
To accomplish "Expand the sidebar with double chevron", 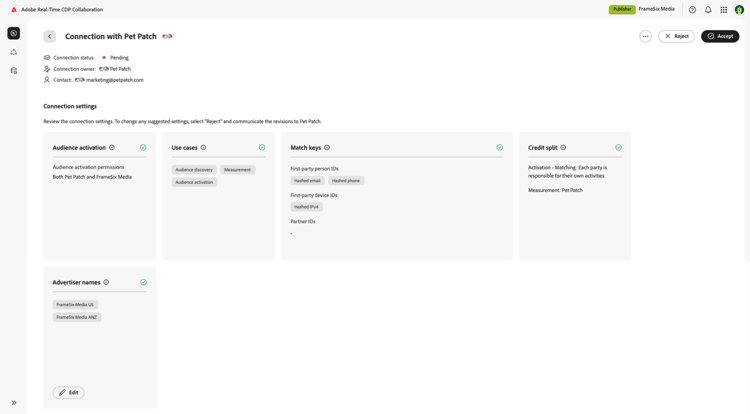I will click(x=14, y=403).
